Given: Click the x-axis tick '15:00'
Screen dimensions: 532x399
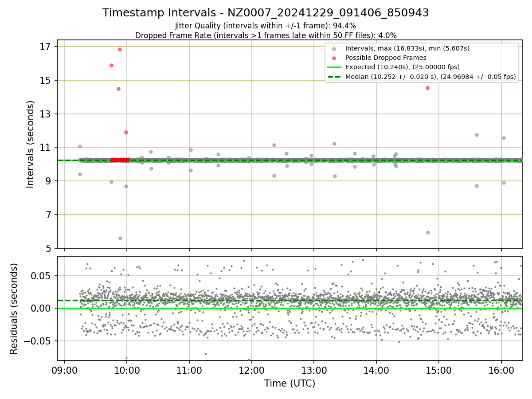Looking at the screenshot, I should [439, 371].
